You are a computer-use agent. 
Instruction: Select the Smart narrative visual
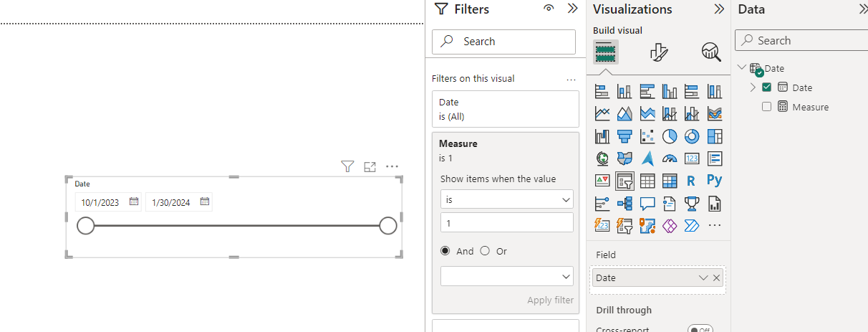[x=670, y=204]
